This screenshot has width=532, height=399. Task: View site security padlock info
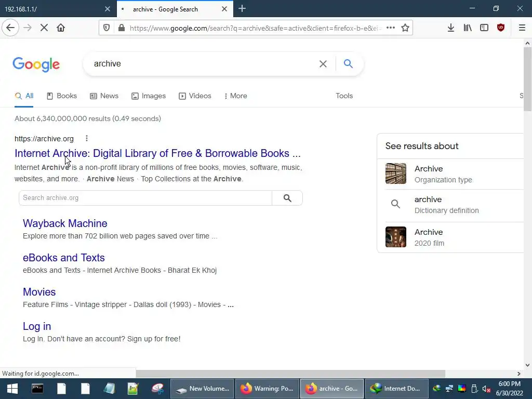pyautogui.click(x=122, y=28)
